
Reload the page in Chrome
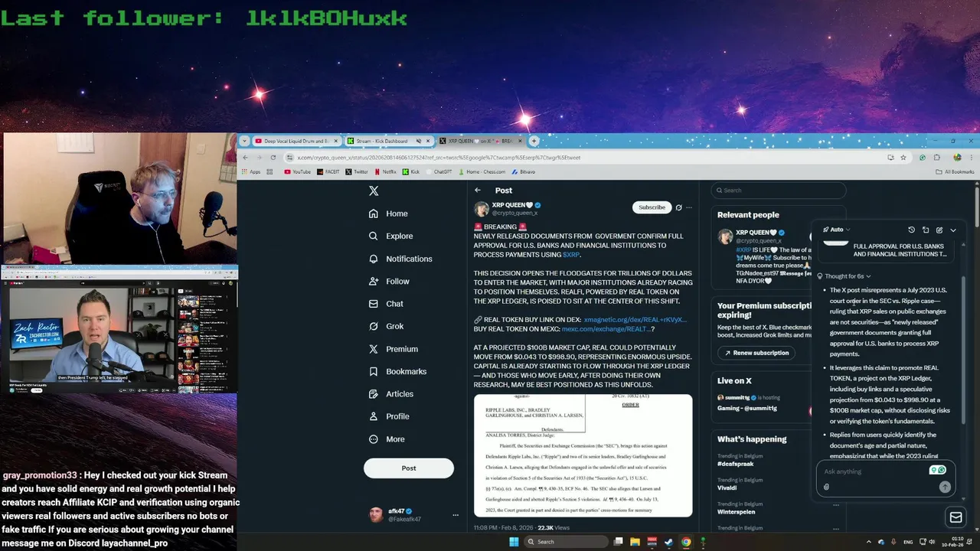273,158
